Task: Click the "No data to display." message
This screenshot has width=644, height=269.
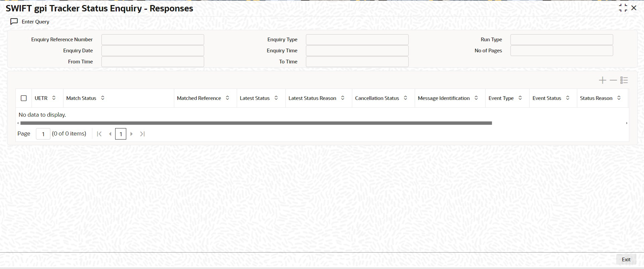Action: 42,115
